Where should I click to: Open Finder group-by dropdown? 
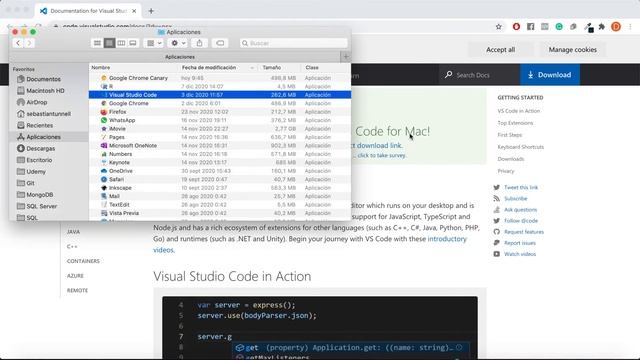tap(154, 43)
